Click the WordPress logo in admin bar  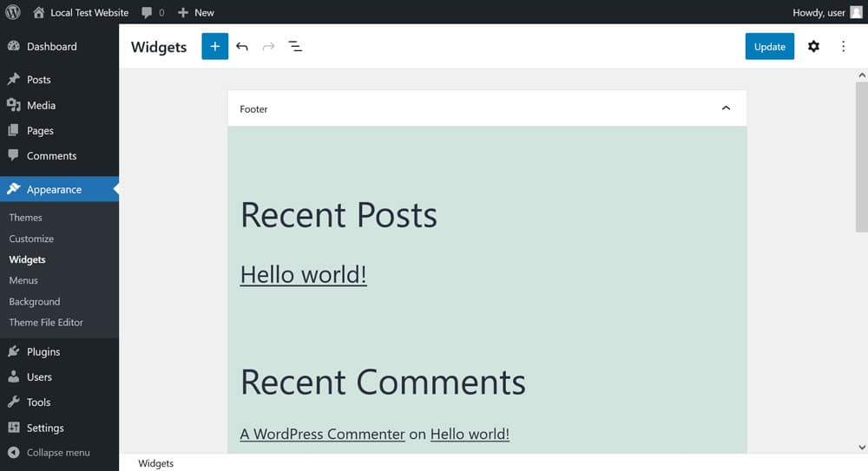coord(12,12)
